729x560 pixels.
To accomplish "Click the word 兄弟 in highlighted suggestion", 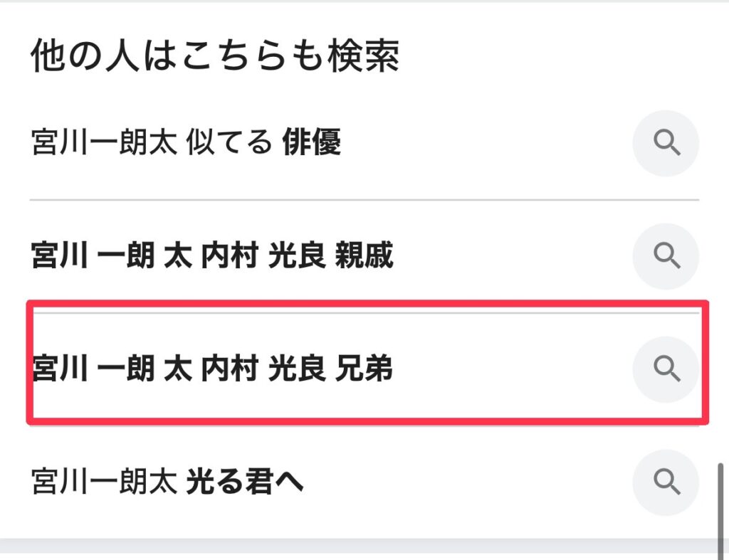I will [364, 368].
